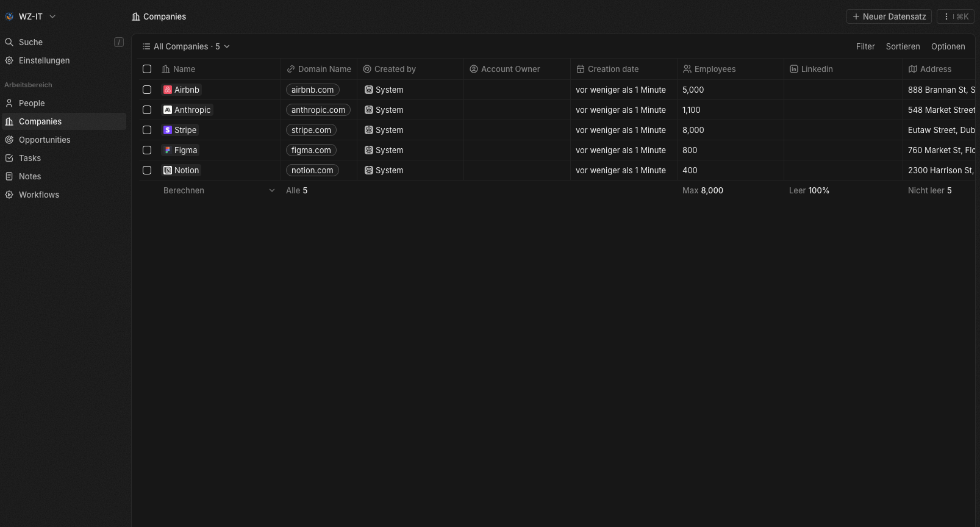The image size is (980, 527).
Task: Check the Figma row checkbox
Action: pos(147,150)
